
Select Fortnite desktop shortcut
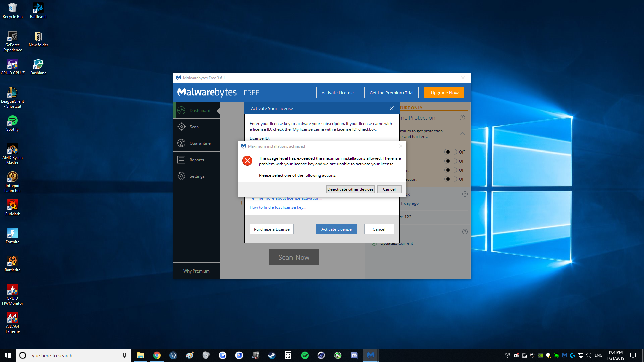click(x=13, y=236)
